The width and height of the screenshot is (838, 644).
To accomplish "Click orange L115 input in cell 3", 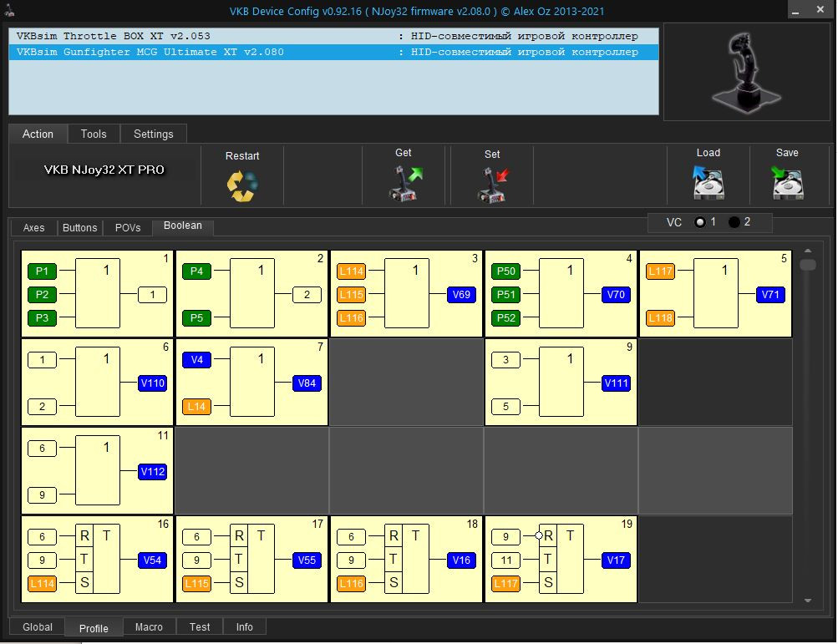I will [x=351, y=295].
